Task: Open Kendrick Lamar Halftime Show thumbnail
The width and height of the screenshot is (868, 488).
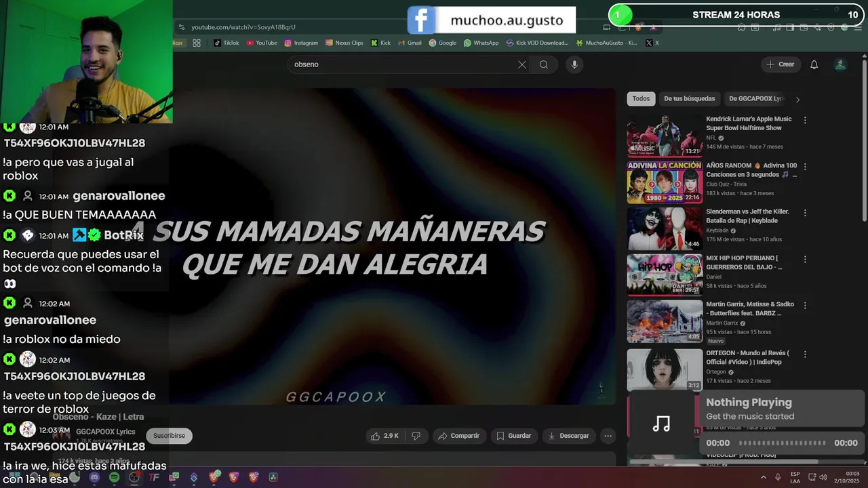Action: click(665, 136)
